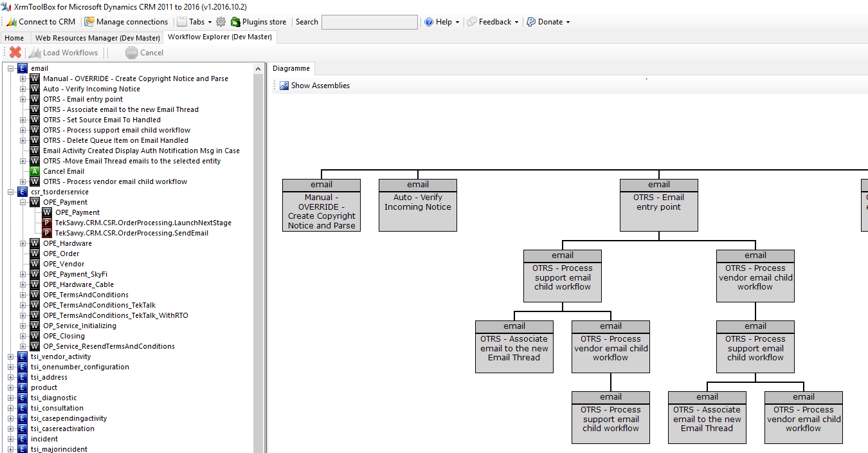The width and height of the screenshot is (868, 453).
Task: Expand OPE_Hardware_Cable node
Action: 23,284
